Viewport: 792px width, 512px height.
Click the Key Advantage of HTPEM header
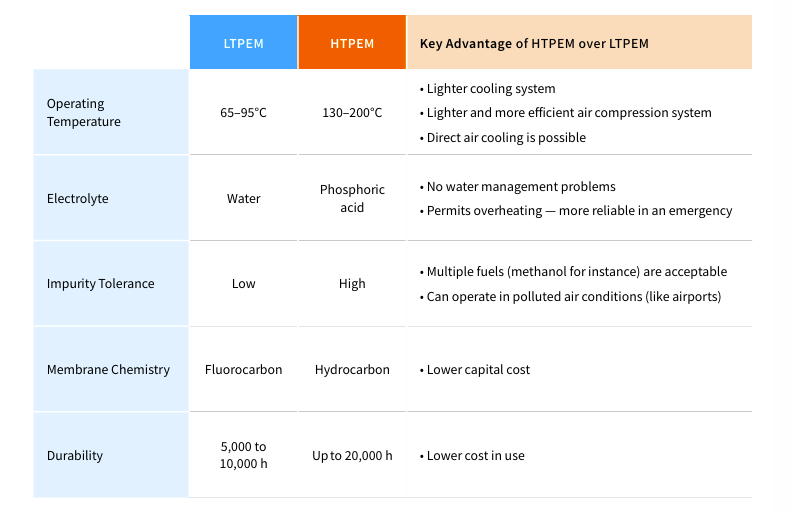coord(534,43)
